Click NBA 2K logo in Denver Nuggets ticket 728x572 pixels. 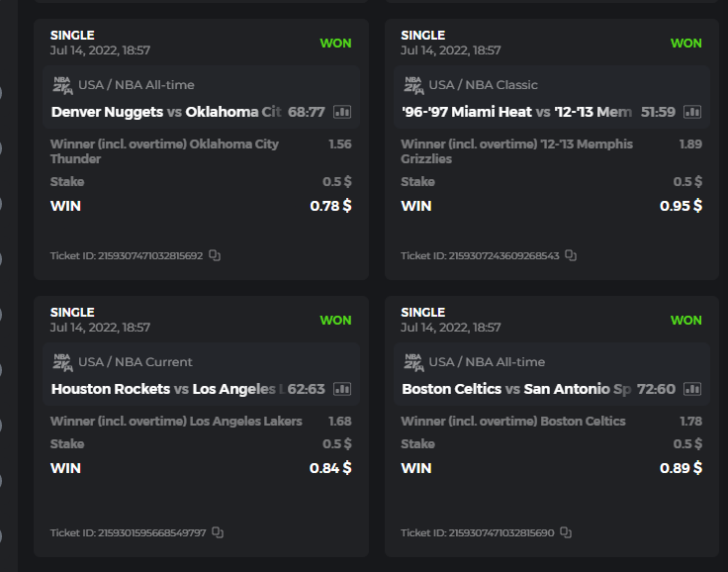tap(62, 85)
